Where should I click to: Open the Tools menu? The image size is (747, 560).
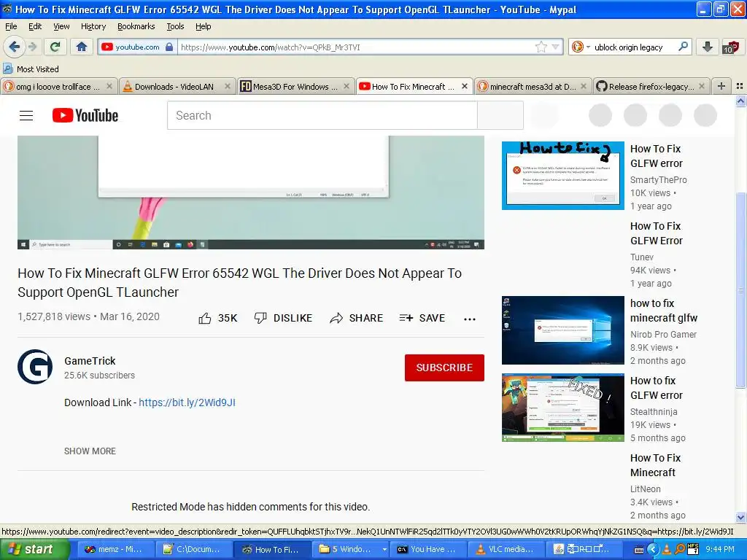[x=175, y=26]
